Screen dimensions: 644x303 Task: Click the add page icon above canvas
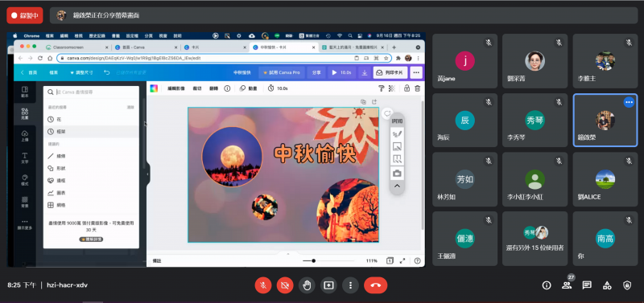(374, 102)
